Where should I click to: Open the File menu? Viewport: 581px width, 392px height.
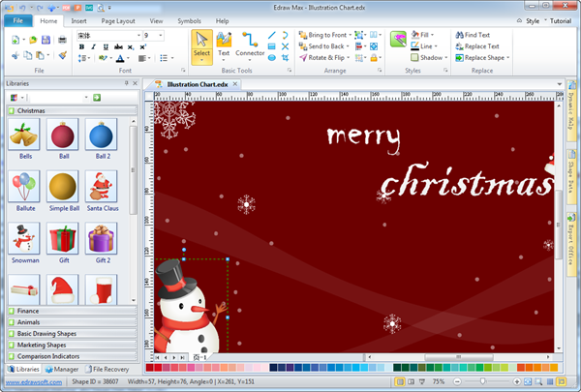[17, 20]
